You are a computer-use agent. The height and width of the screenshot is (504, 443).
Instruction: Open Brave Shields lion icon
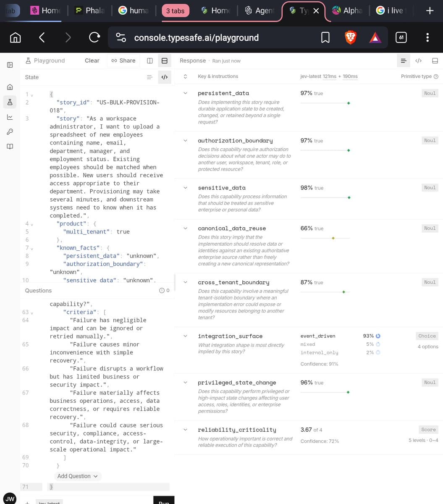350,38
